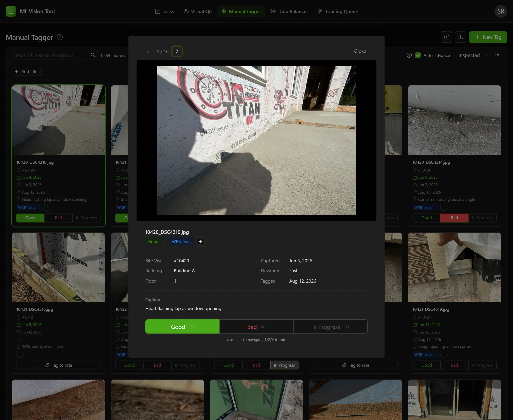Image resolution: width=513 pixels, height=420 pixels.
Task: Switch to the Visual QC tab
Action: coord(198,11)
